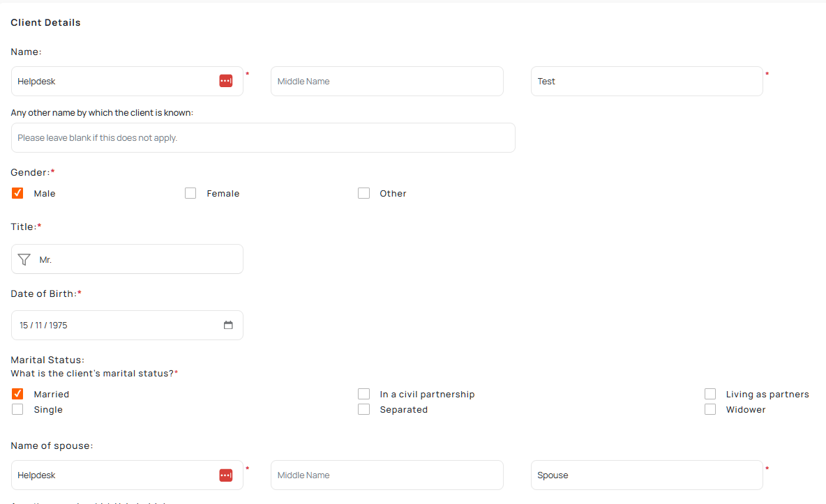Screen dimensions: 826x504
Task: Open the date of birth calendar picker
Action: pyautogui.click(x=228, y=325)
